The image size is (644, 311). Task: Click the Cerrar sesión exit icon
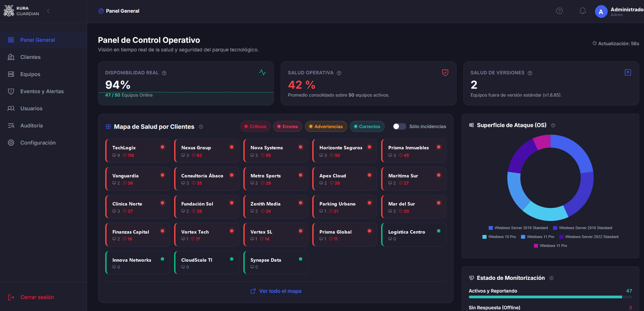pyautogui.click(x=11, y=297)
